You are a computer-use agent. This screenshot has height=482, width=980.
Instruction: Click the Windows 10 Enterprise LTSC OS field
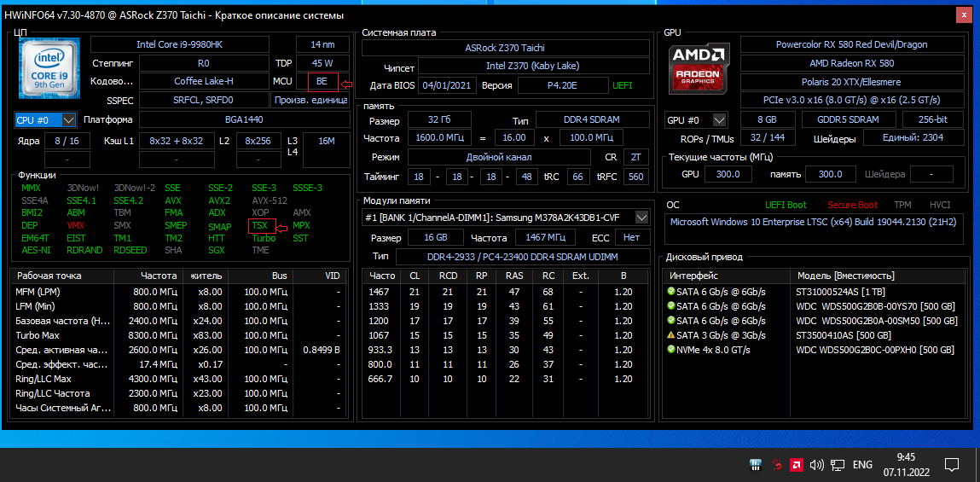813,229
